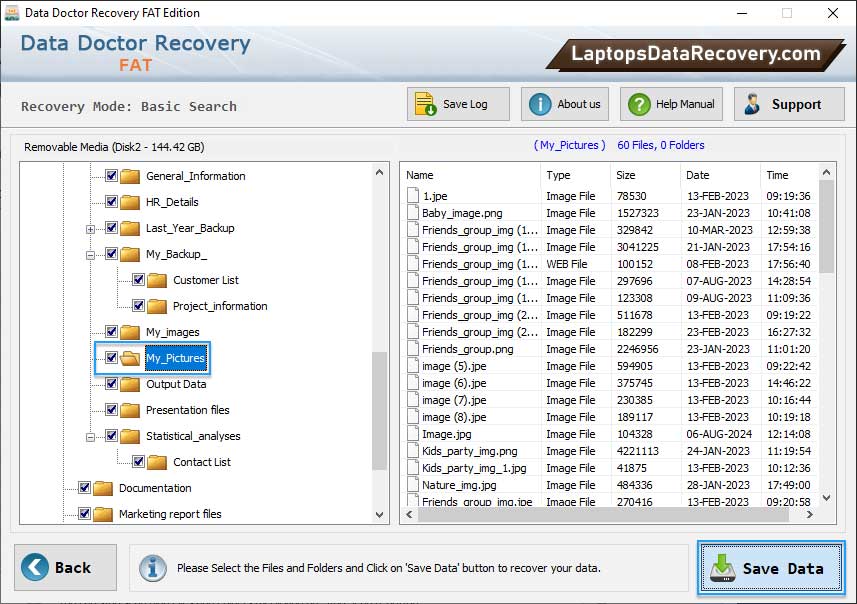Screen dimensions: 857x604
Task: Click the Save Data button label
Action: pos(783,568)
